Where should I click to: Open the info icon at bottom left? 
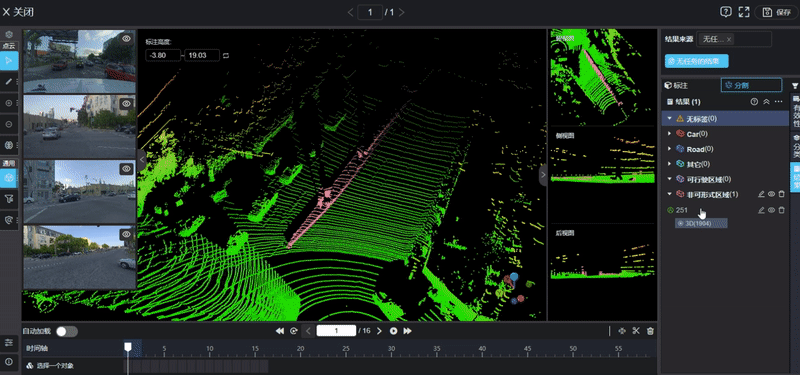point(9,361)
